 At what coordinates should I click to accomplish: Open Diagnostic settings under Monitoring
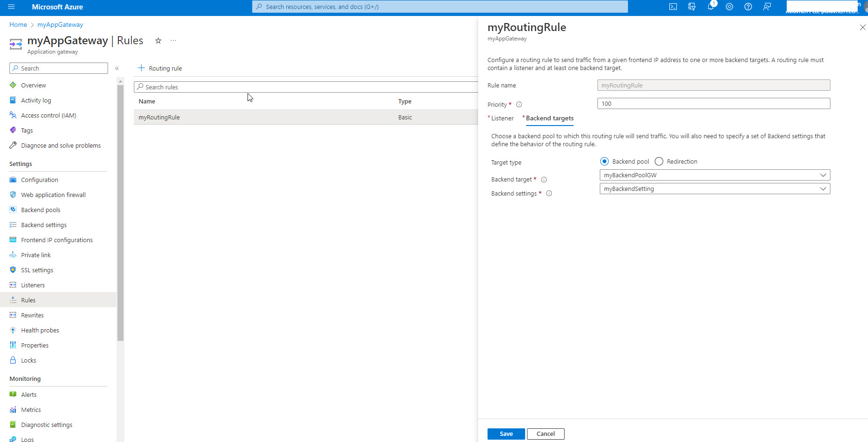tap(46, 425)
